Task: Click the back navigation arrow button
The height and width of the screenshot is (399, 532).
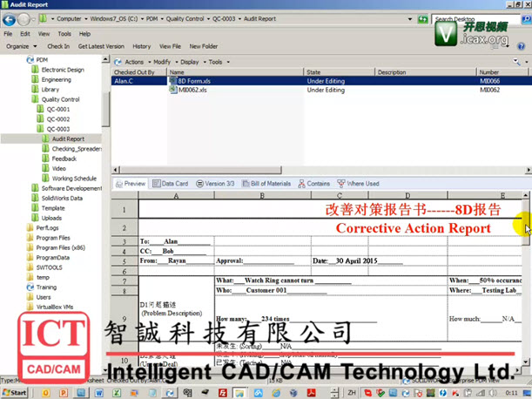Action: 9,18
